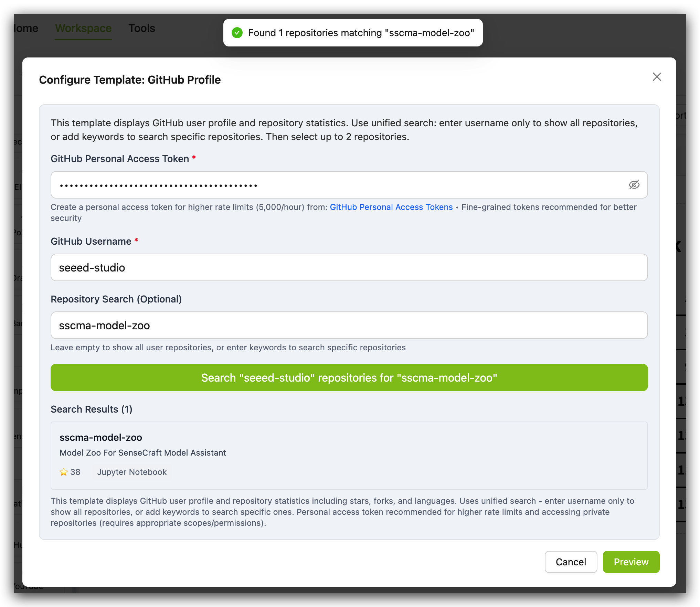Open the Workspace tab
Image resolution: width=700 pixels, height=607 pixels.
(83, 28)
